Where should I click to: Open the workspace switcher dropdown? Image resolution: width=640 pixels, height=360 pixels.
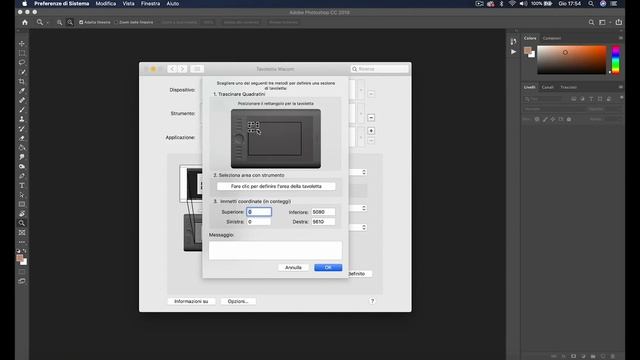click(604, 22)
